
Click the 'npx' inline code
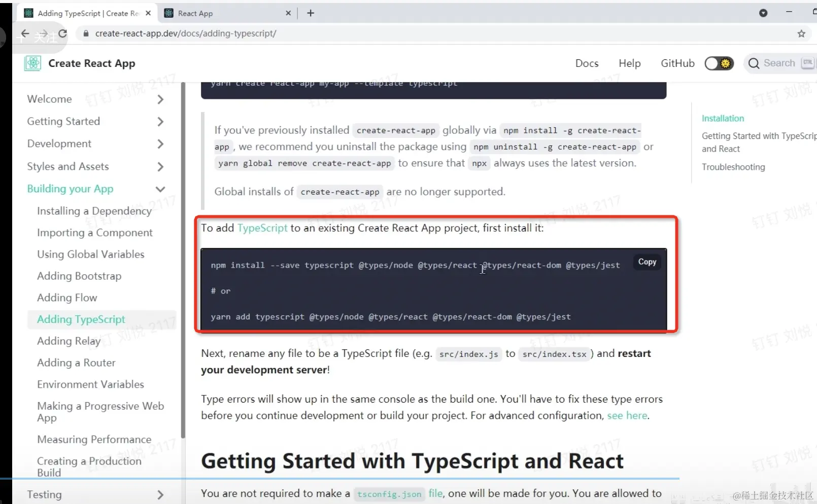[480, 163]
